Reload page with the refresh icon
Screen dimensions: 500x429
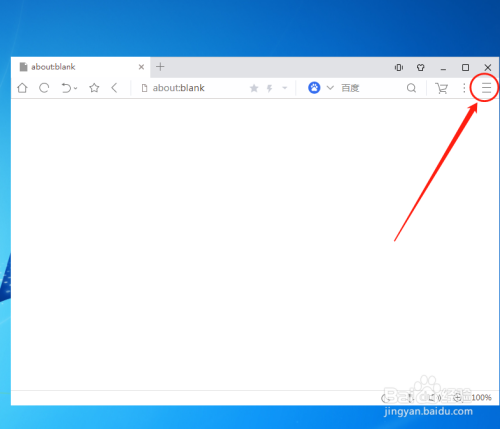click(x=44, y=88)
